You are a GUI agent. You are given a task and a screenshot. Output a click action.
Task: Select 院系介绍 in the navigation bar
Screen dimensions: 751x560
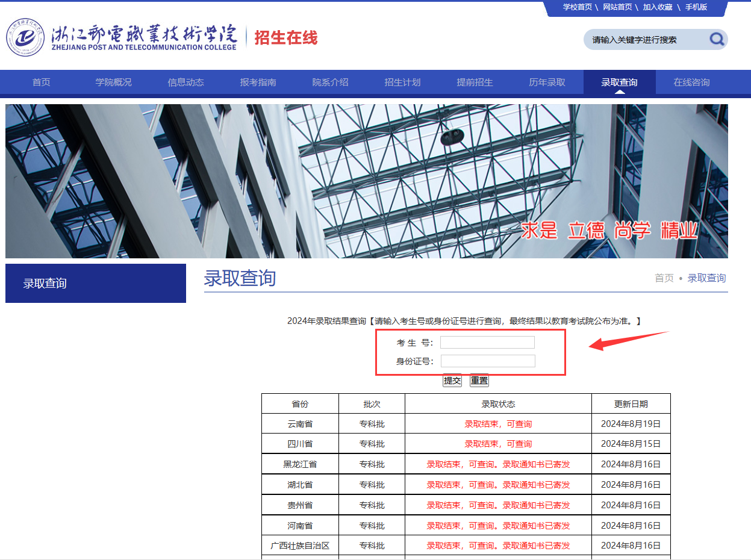tap(330, 82)
